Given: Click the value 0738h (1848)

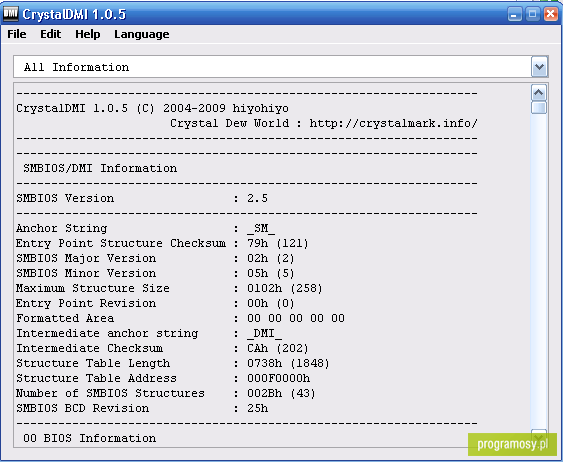Looking at the screenshot, I should pyautogui.click(x=288, y=364).
